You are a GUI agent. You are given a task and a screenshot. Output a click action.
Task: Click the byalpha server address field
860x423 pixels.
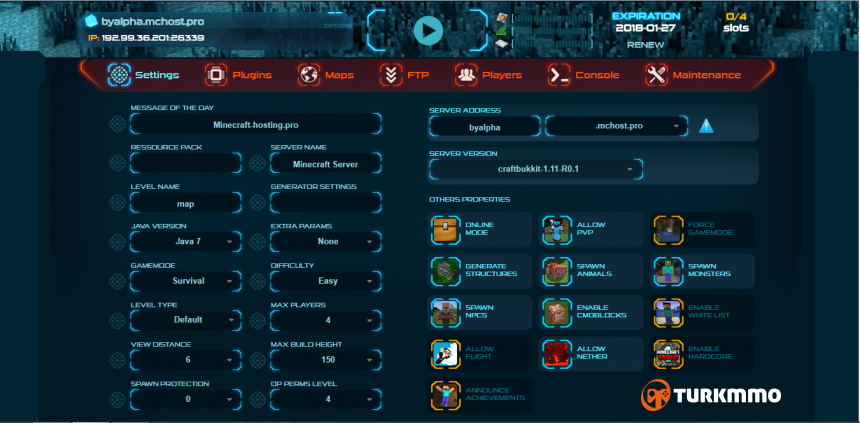485,126
